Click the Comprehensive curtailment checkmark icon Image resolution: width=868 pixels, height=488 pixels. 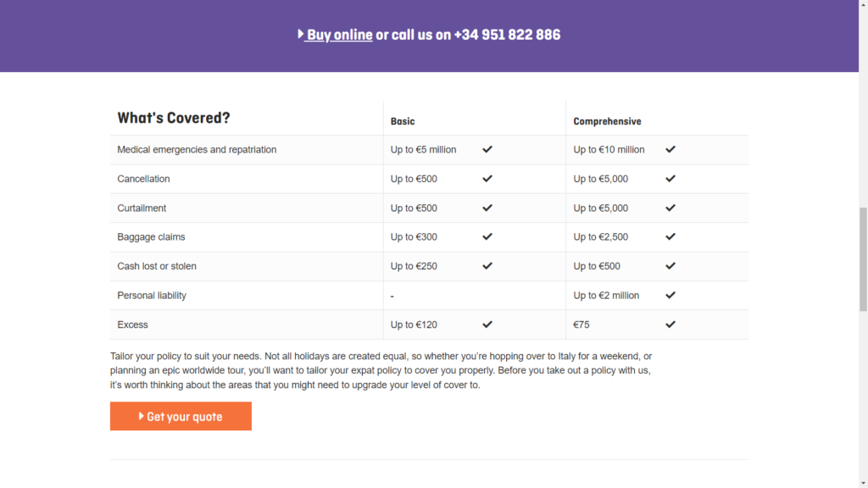click(x=670, y=208)
